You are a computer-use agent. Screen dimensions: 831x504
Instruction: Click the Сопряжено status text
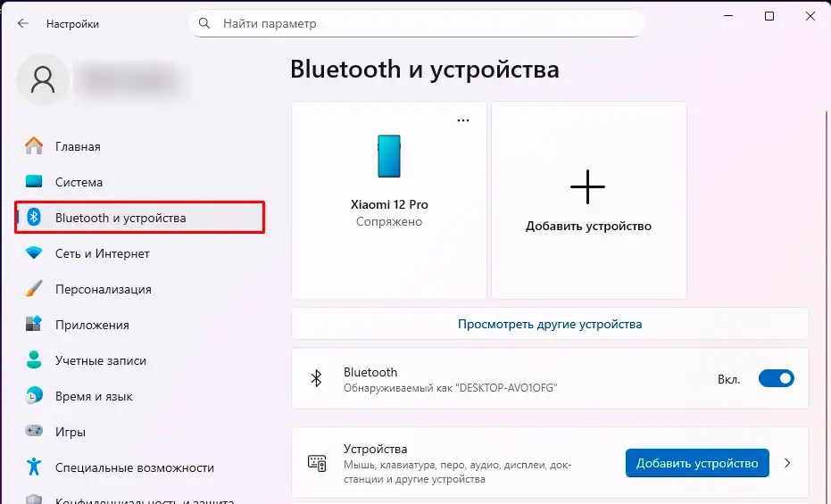pyautogui.click(x=389, y=221)
